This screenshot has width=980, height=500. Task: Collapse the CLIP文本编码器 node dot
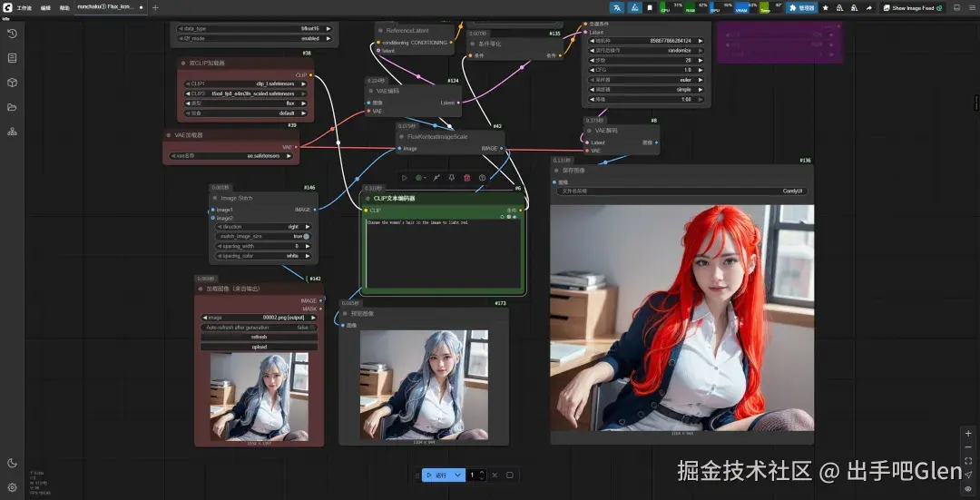369,198
